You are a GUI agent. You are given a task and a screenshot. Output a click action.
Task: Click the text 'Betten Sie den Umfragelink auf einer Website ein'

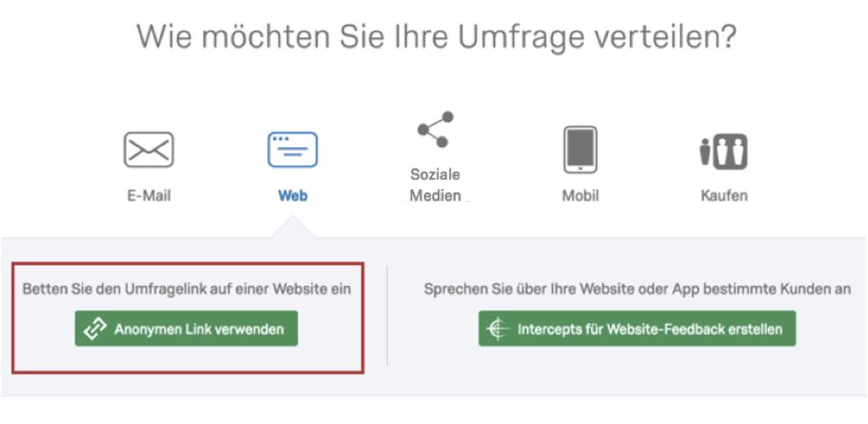pyautogui.click(x=187, y=289)
